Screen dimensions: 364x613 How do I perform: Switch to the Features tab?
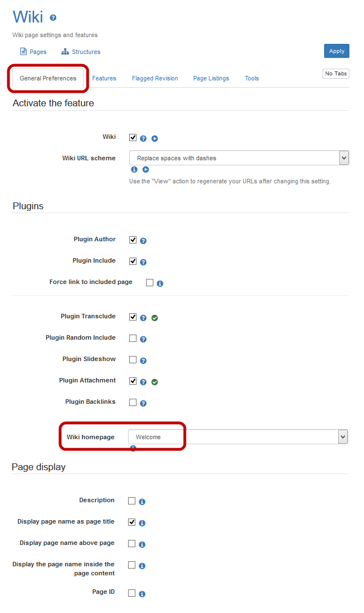(x=104, y=78)
